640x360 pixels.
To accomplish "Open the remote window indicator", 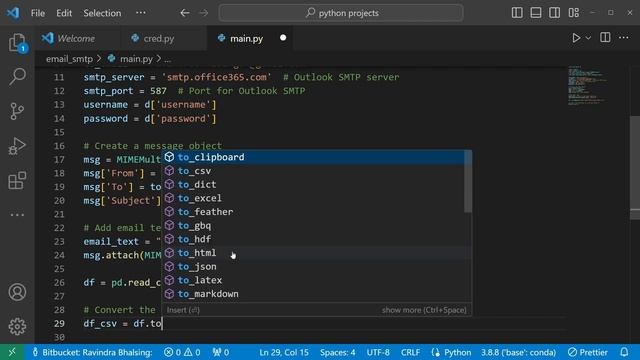I will point(12,352).
